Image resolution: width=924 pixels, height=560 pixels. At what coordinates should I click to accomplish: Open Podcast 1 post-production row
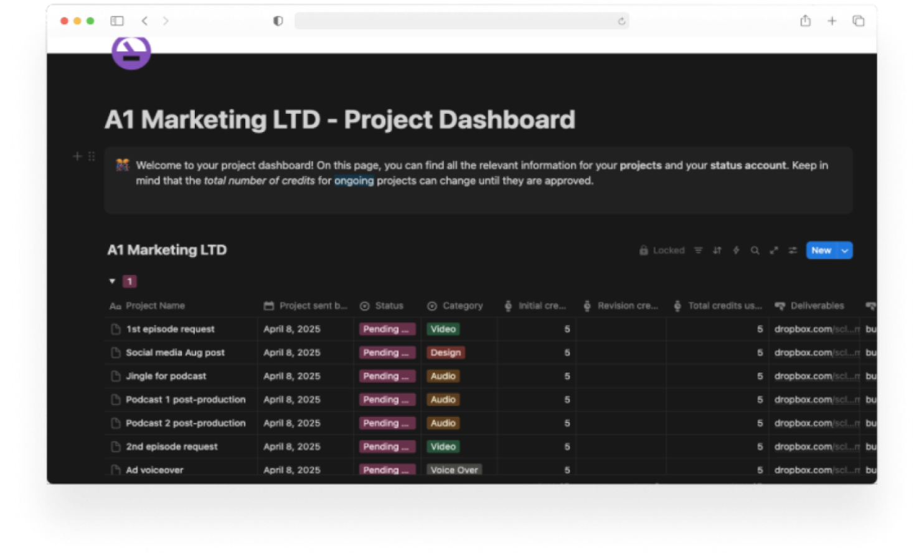(186, 399)
